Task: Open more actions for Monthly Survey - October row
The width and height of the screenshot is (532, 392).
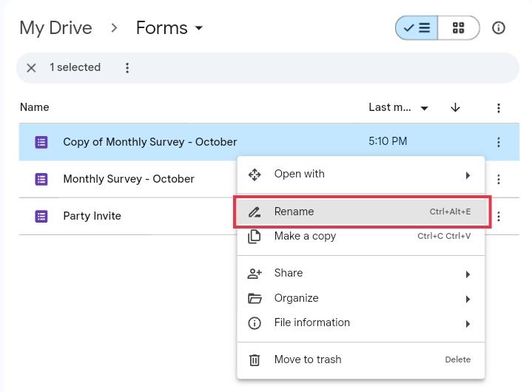Action: [x=499, y=179]
